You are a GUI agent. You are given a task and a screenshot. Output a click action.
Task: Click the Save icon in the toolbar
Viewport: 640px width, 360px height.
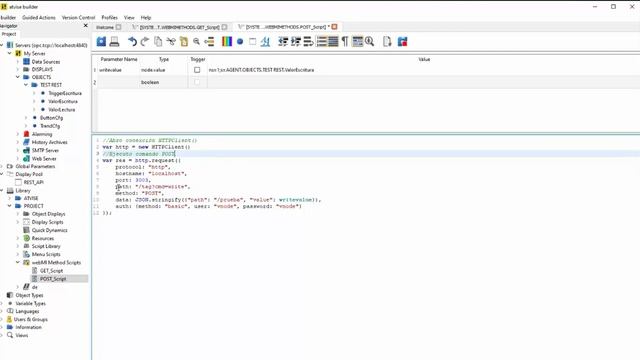tap(101, 41)
